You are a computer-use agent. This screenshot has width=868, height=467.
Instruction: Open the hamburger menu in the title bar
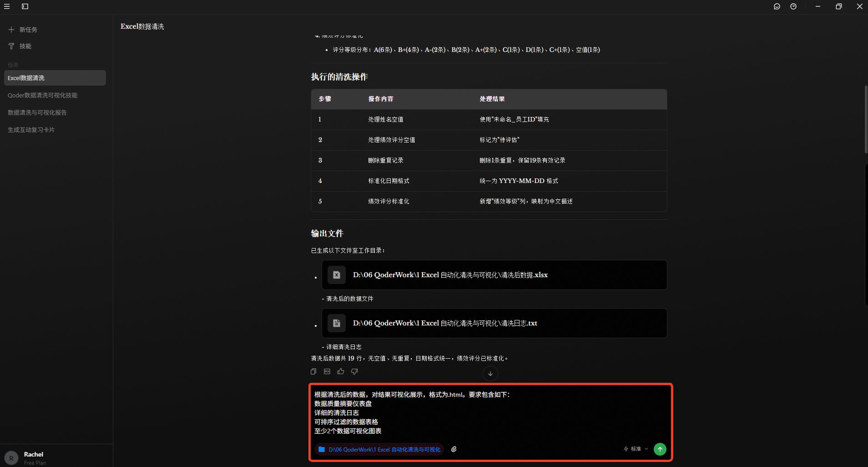(7, 6)
